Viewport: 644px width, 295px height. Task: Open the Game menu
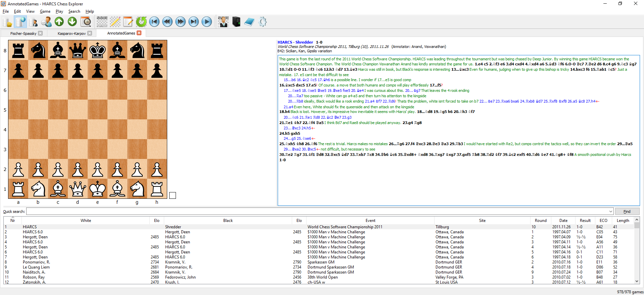click(x=45, y=11)
